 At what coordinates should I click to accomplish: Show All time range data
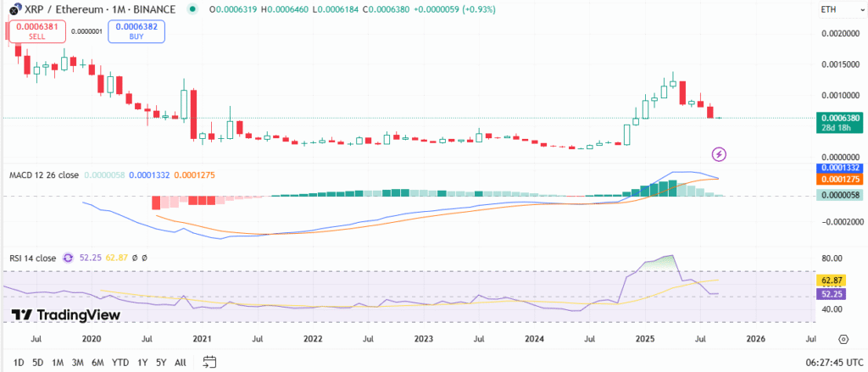[180, 362]
